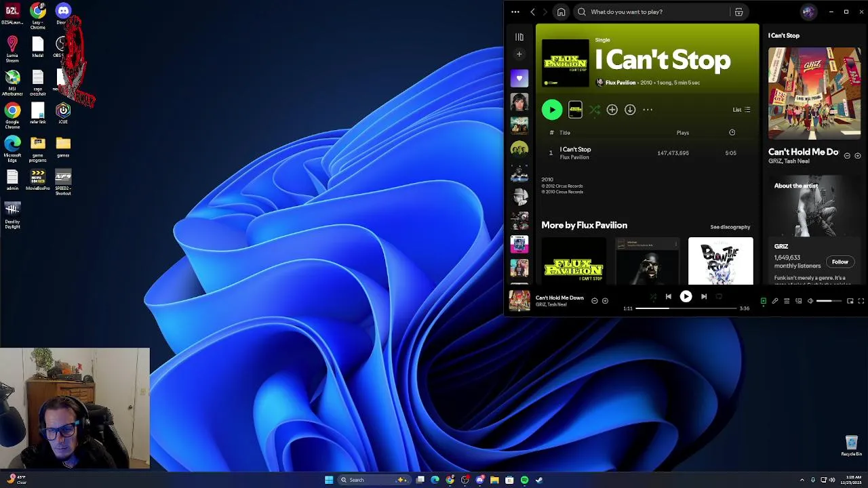868x488 pixels.
Task: Select the Google Chrome desktop shortcut
Action: pos(12,115)
